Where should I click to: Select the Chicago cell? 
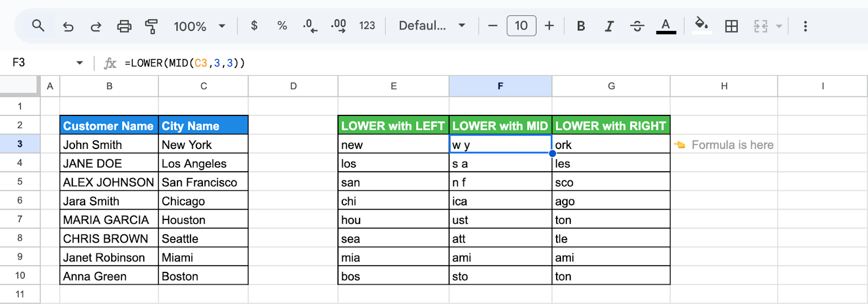point(203,201)
